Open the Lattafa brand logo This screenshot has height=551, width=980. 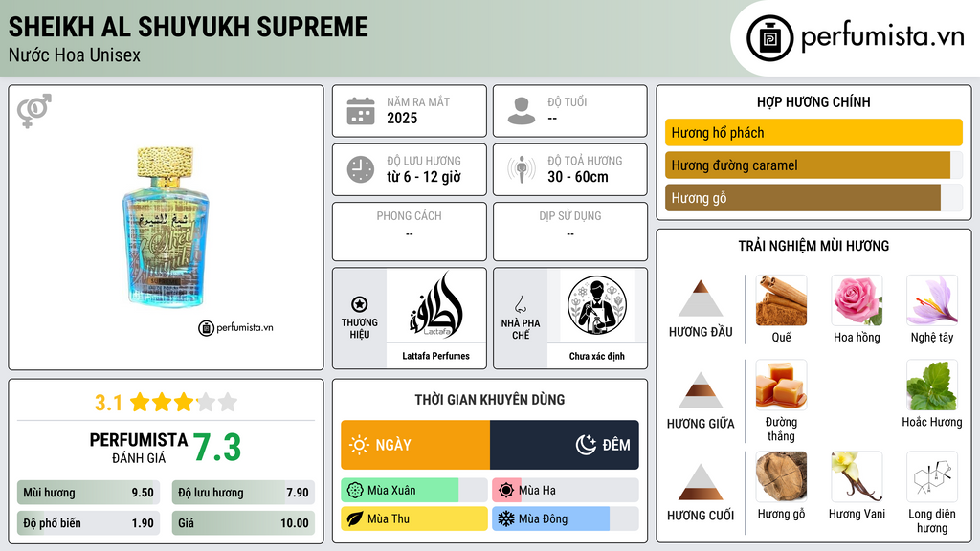(x=435, y=305)
